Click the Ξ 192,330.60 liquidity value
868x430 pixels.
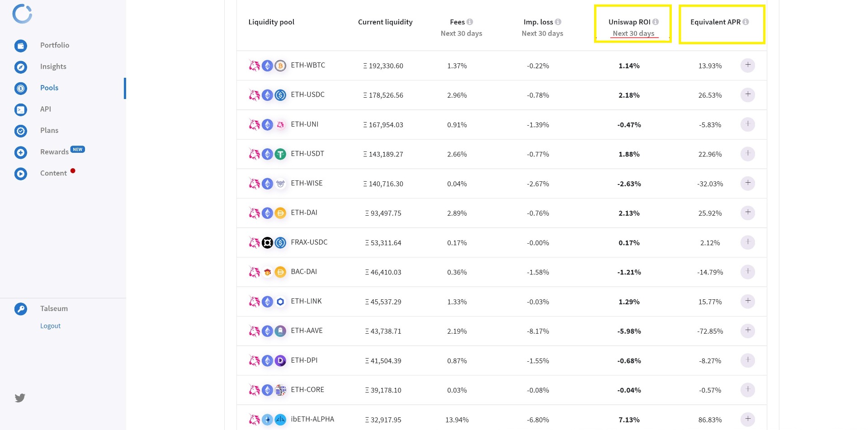click(383, 66)
